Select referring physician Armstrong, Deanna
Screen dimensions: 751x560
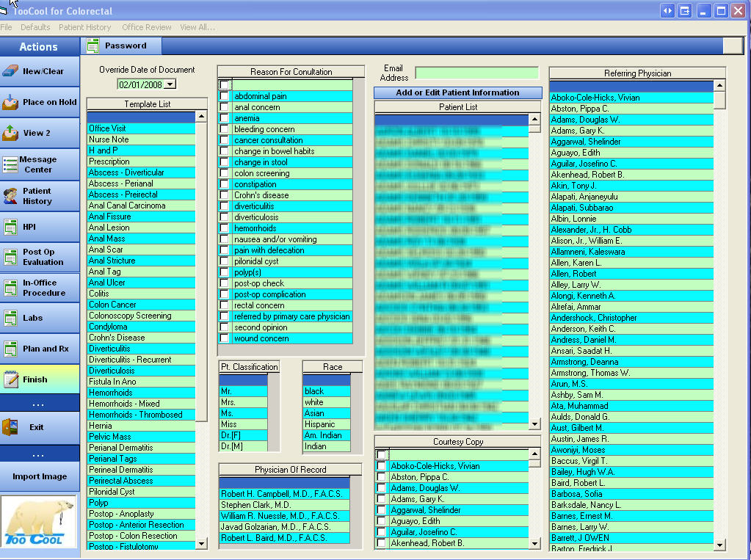[x=631, y=362]
